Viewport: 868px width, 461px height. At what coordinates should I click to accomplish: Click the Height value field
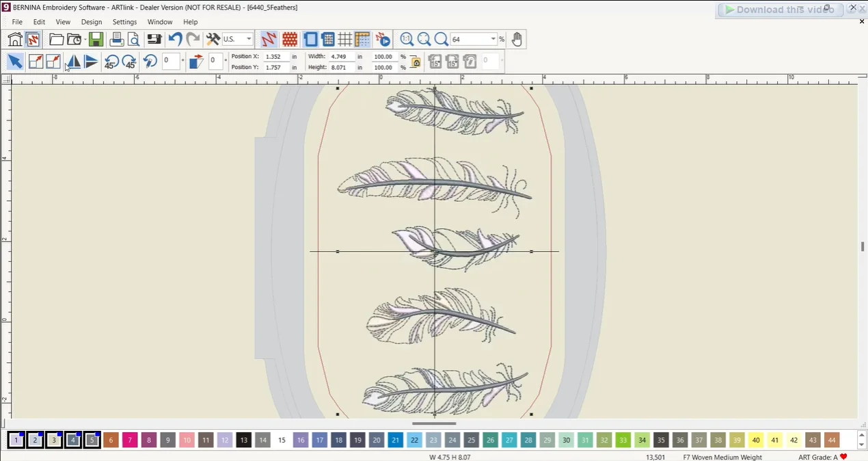[x=341, y=68]
